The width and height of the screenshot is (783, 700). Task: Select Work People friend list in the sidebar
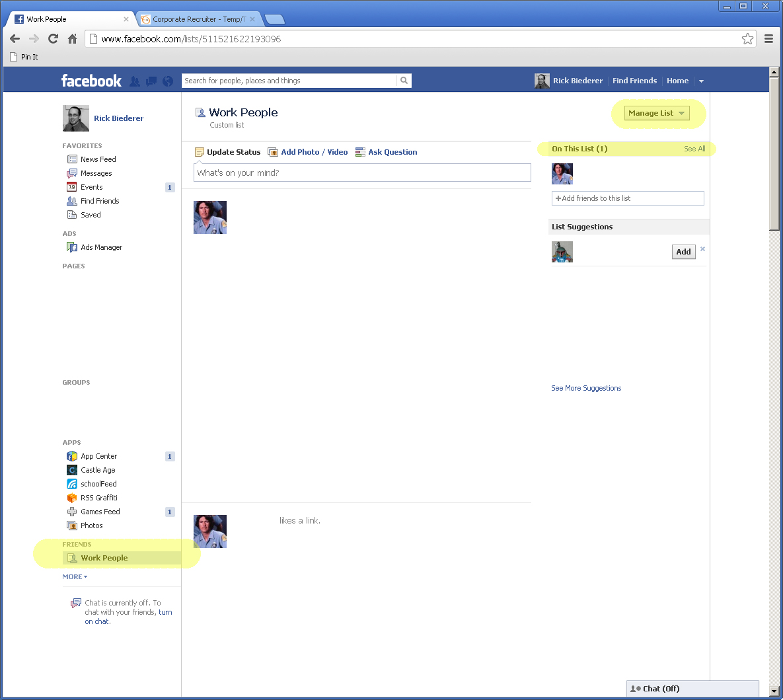tap(122, 558)
